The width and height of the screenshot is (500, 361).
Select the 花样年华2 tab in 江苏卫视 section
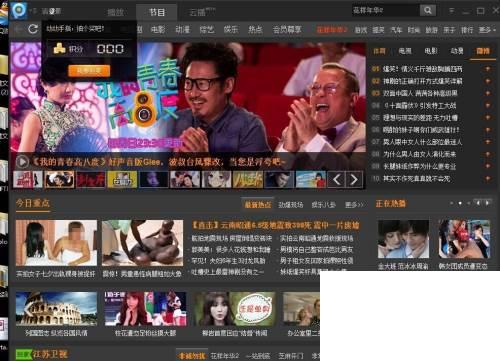(x=225, y=356)
